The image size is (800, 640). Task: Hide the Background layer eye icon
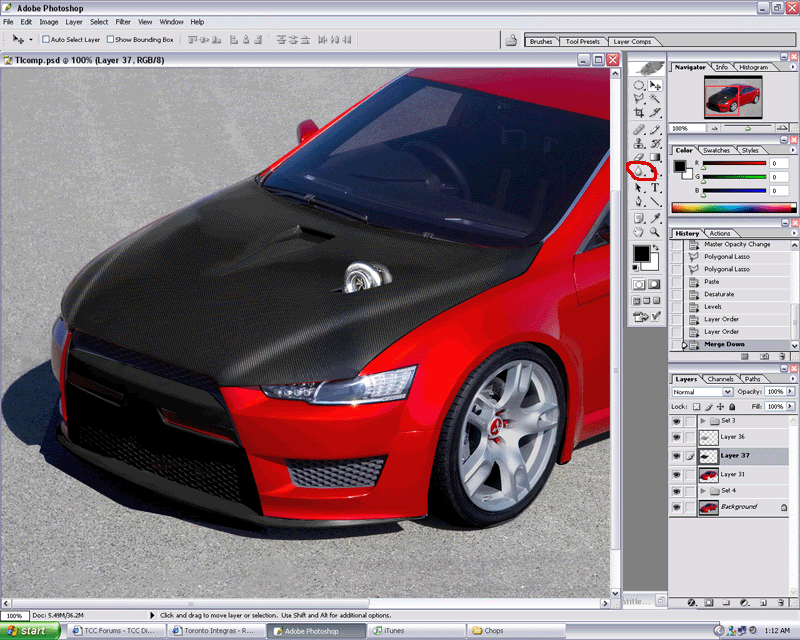click(x=676, y=508)
